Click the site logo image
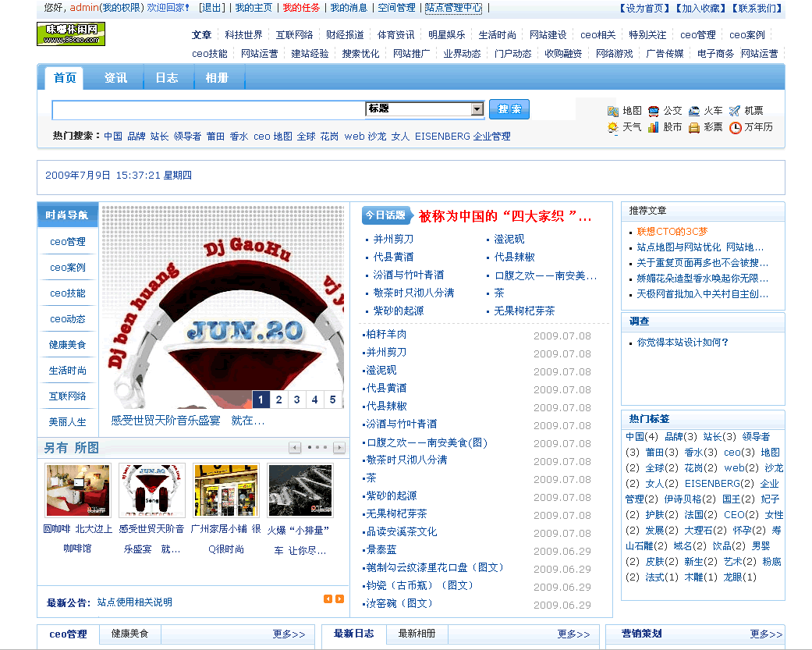 click(71, 34)
